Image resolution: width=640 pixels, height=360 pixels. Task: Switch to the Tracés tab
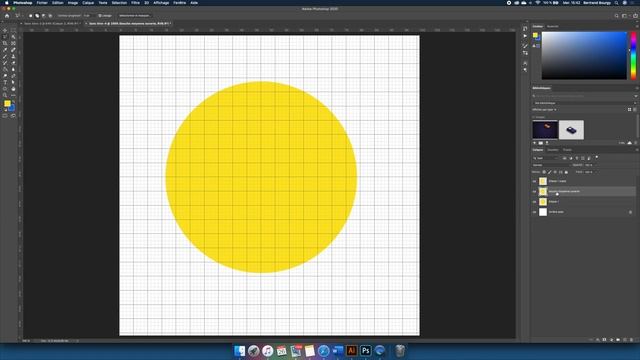[x=567, y=150]
